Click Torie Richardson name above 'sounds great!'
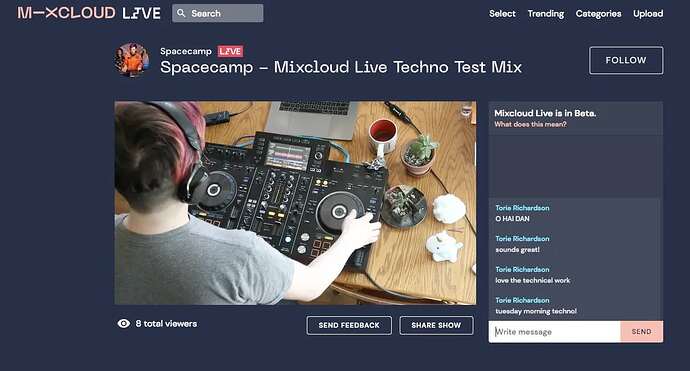Image resolution: width=690 pixels, height=371 pixels. pyautogui.click(x=522, y=239)
